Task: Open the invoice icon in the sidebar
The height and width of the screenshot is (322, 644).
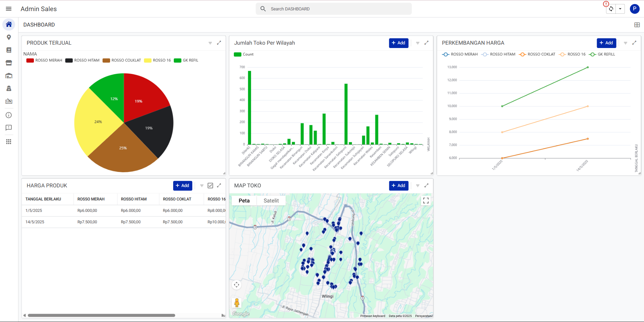Action: pyautogui.click(x=9, y=101)
